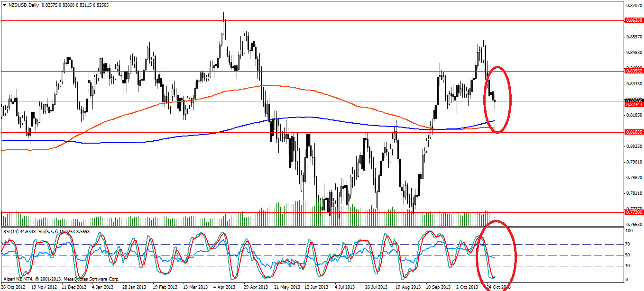Select the 19 Aug 2013 date label
Viewport: 644px width, 291px height.
[x=408, y=287]
